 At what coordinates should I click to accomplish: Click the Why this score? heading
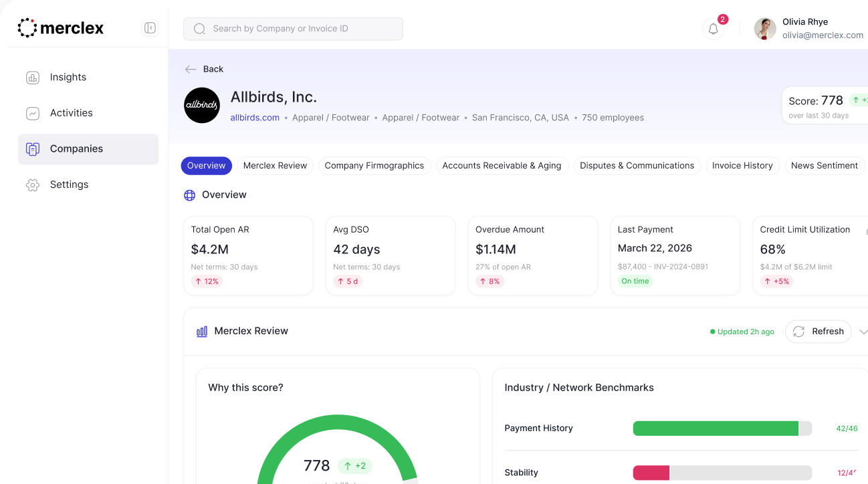click(x=245, y=388)
